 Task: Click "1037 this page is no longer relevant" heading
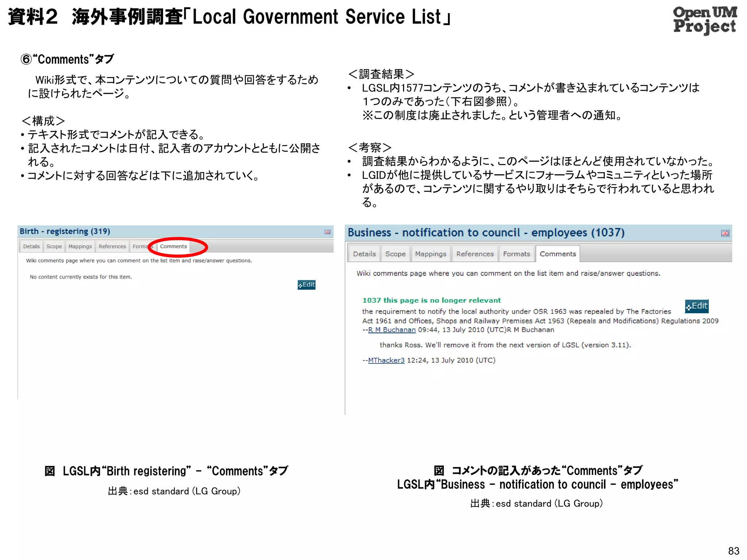[x=431, y=300]
